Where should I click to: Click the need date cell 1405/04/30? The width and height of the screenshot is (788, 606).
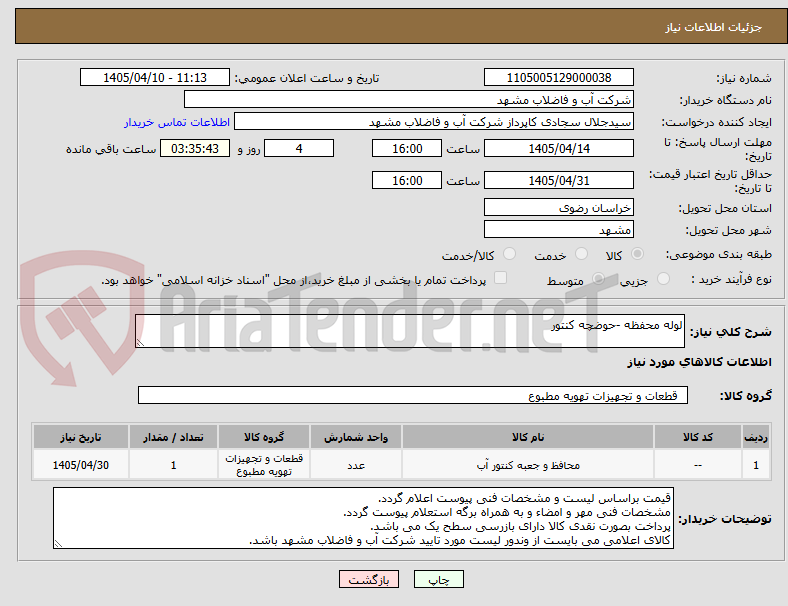(x=81, y=465)
